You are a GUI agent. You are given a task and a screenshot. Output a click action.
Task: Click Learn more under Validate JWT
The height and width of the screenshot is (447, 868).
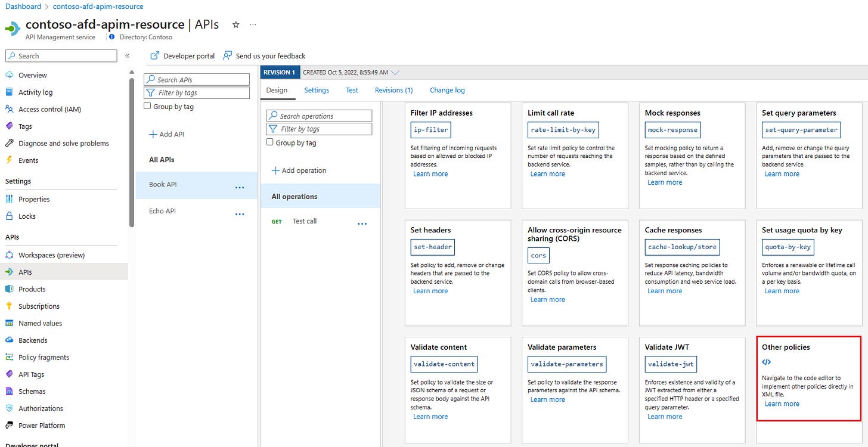click(665, 417)
